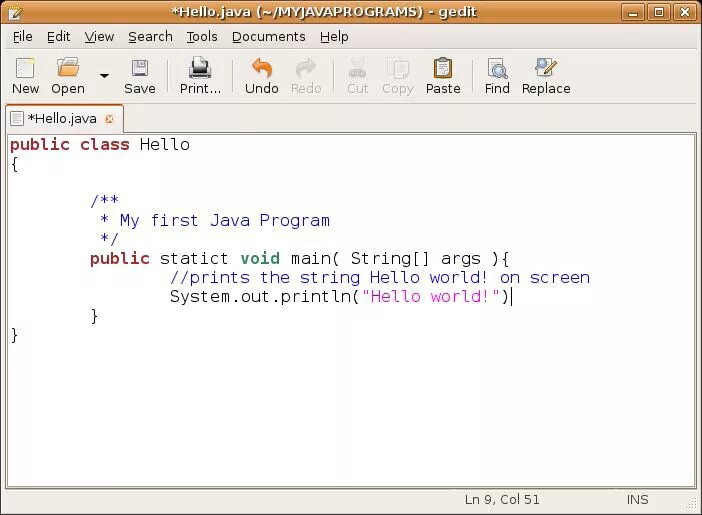
Task: Undo the last edit
Action: 262,68
